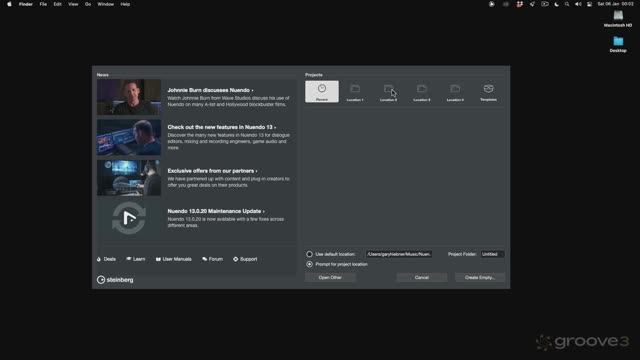The width and height of the screenshot is (640, 360).
Task: Click the Cancel button
Action: [422, 277]
